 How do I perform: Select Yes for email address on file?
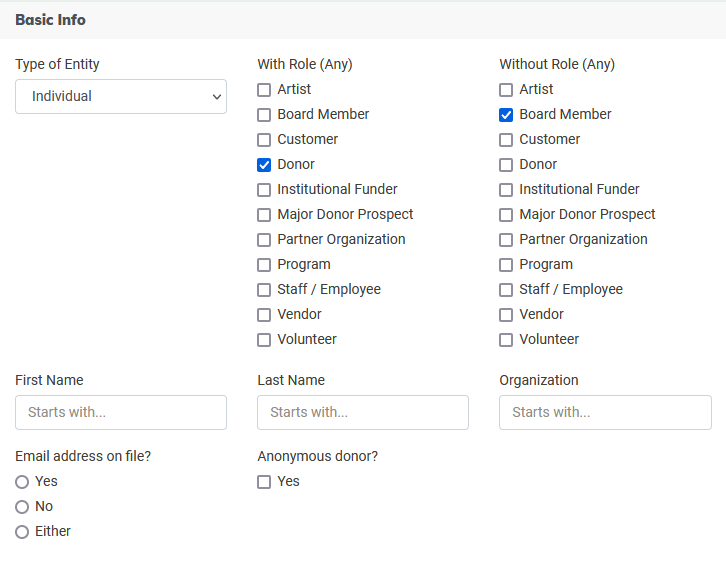click(22, 482)
